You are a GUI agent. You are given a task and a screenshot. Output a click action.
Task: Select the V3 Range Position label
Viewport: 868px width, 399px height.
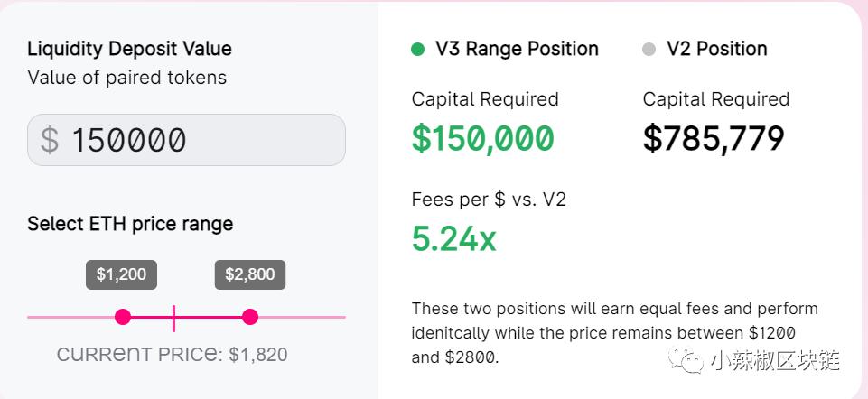click(517, 49)
